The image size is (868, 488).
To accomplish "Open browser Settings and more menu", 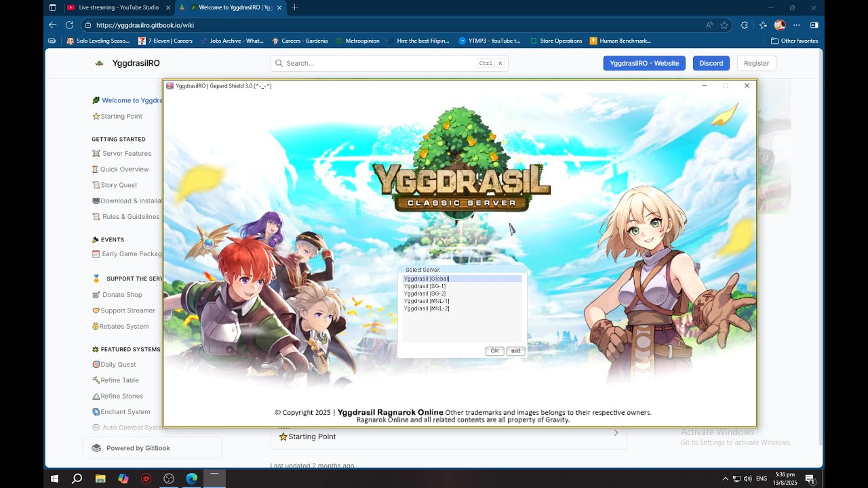I will tap(797, 25).
